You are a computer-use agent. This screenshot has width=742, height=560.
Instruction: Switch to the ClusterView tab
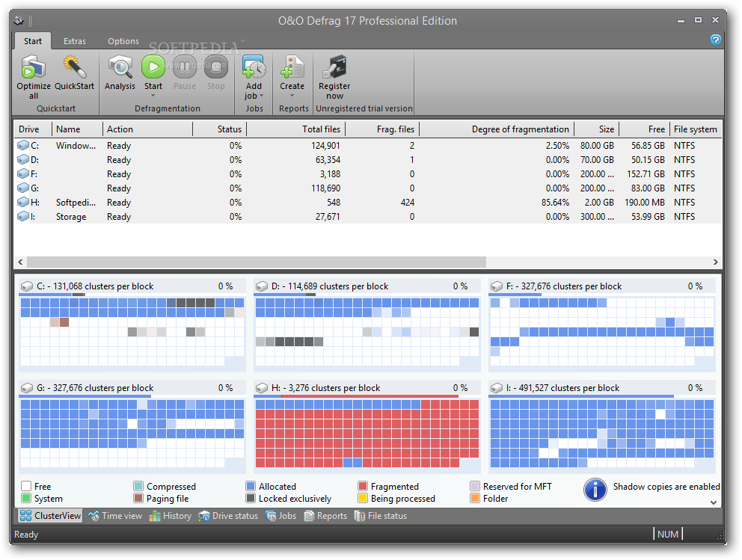click(x=50, y=516)
